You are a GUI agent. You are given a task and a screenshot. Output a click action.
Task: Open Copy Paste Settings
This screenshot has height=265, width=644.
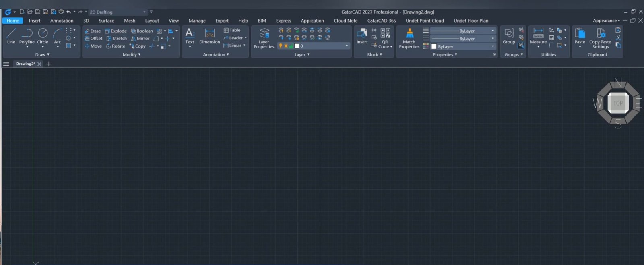click(x=600, y=38)
